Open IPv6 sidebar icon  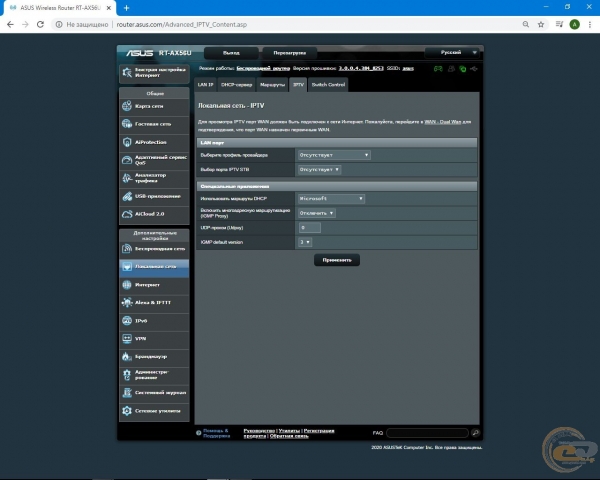point(127,321)
